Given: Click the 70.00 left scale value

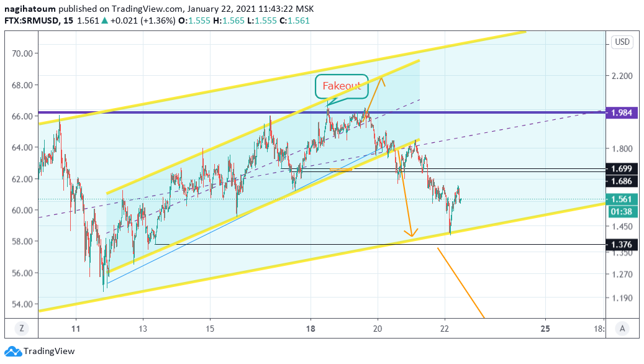Looking at the screenshot, I should pos(22,53).
